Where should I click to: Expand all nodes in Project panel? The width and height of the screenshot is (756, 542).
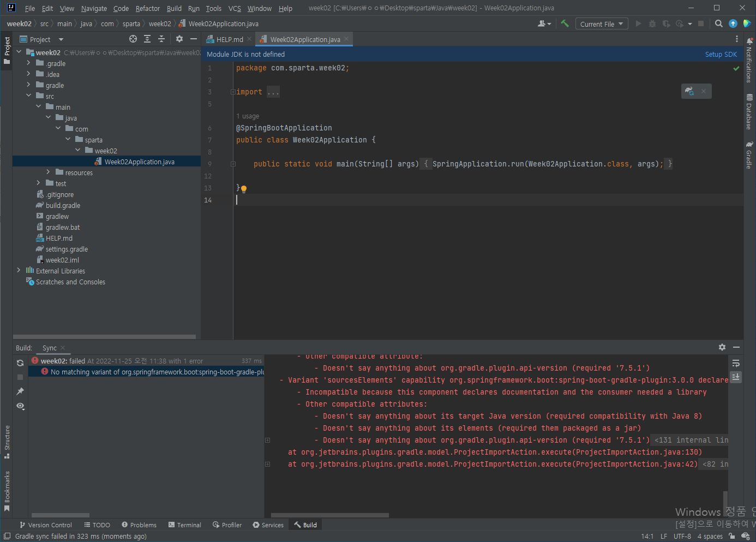click(147, 39)
